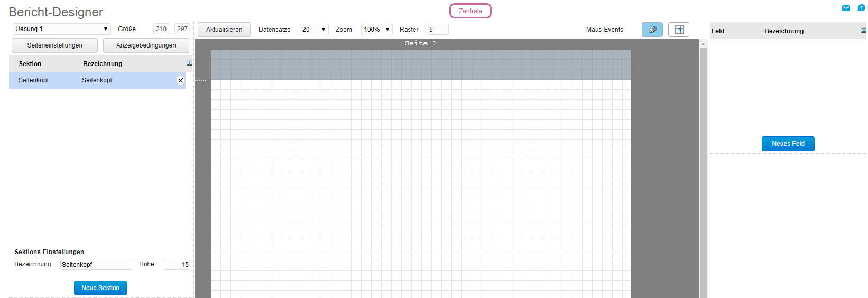Click the dotted section height handle

(x=200, y=80)
